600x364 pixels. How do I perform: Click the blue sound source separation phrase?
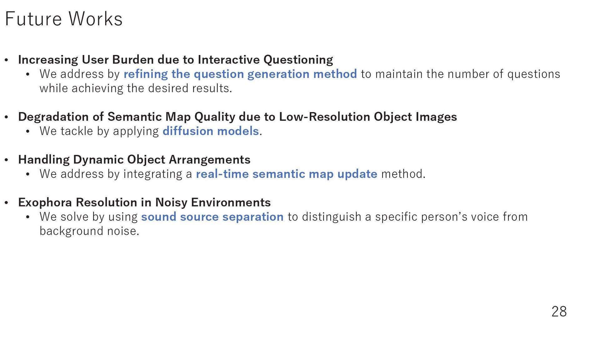(212, 217)
